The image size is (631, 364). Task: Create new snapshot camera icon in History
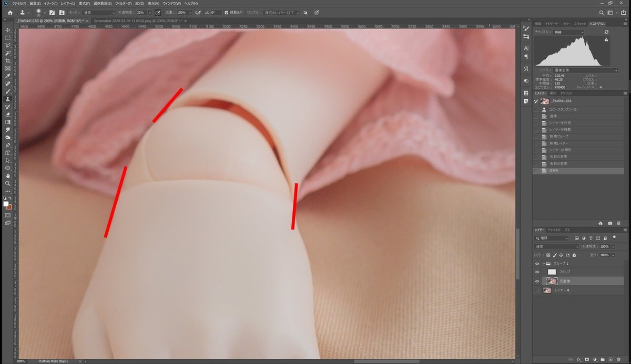[x=610, y=223]
